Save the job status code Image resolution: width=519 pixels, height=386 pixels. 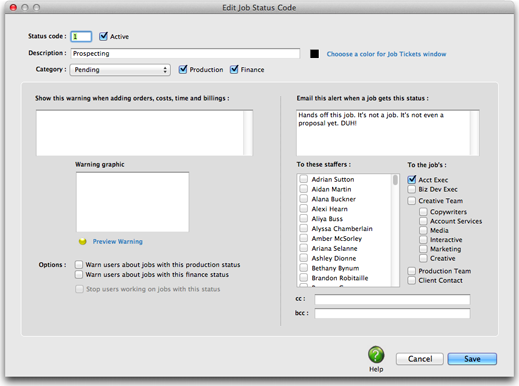pyautogui.click(x=472, y=359)
